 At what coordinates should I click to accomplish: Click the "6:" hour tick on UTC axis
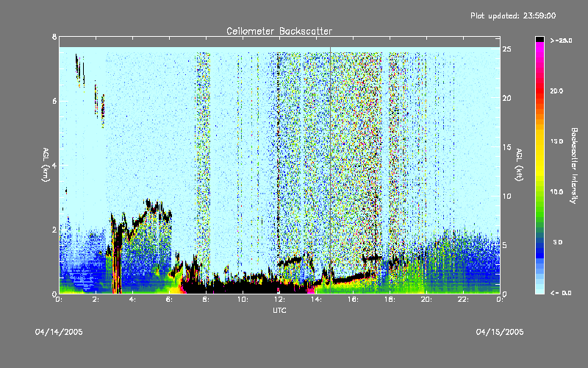[x=169, y=300]
